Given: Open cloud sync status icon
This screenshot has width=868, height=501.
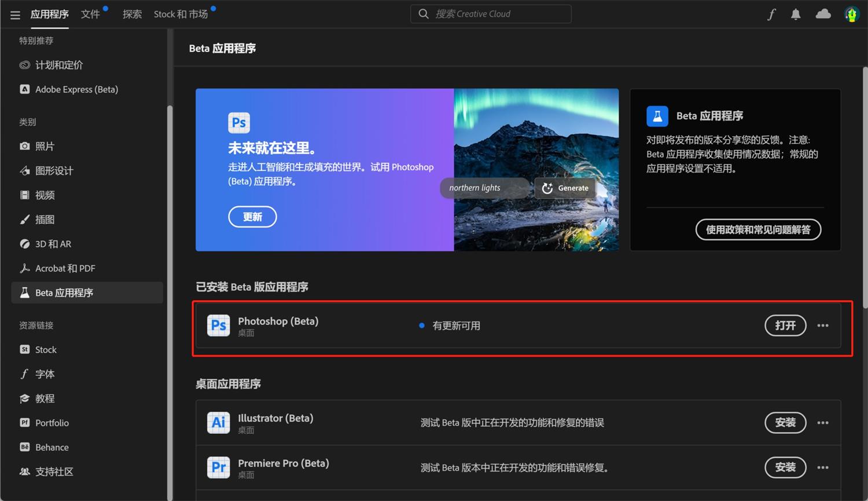Looking at the screenshot, I should pyautogui.click(x=823, y=14).
